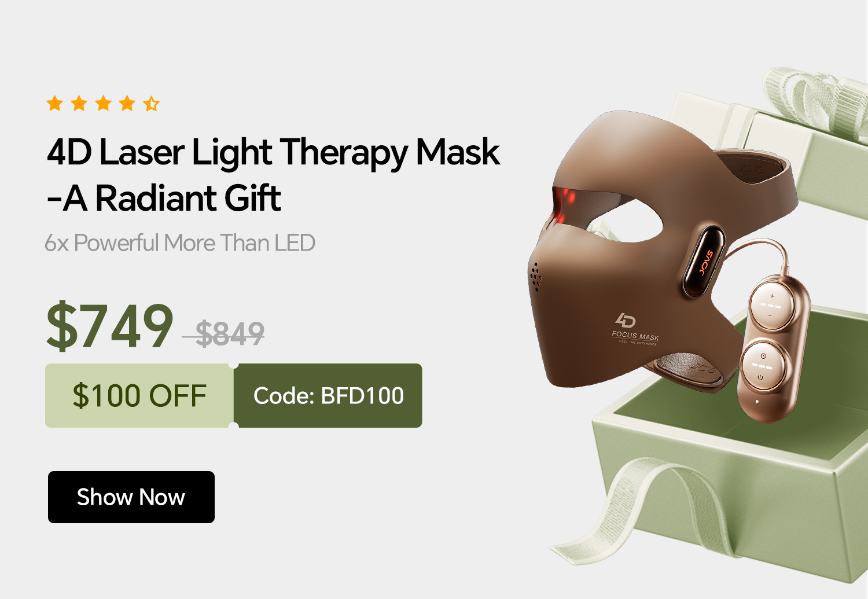Click the -A Radiant Gift heading line
This screenshot has height=599, width=868.
[164, 199]
